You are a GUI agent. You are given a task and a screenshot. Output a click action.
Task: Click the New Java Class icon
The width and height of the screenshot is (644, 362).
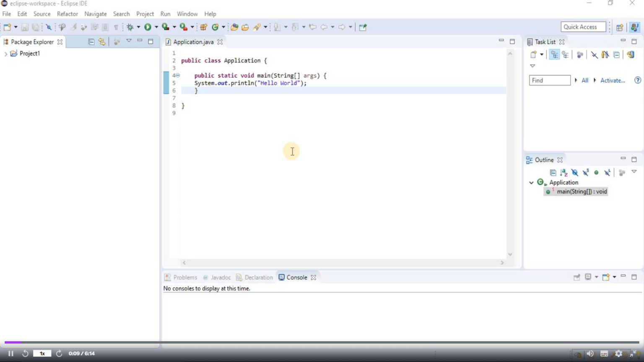[x=215, y=27]
